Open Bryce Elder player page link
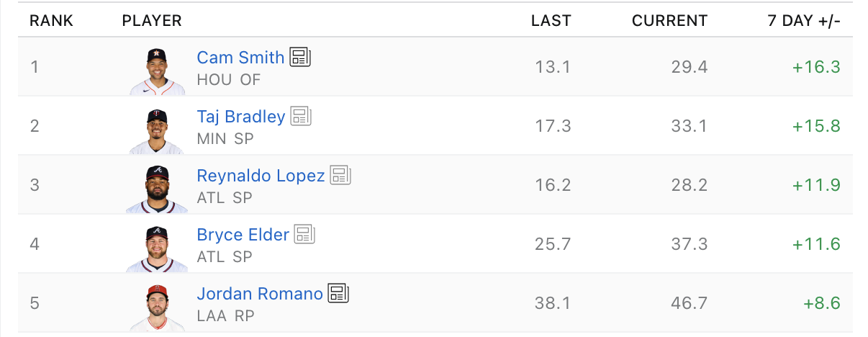Image resolution: width=868 pixels, height=337 pixels. click(243, 235)
